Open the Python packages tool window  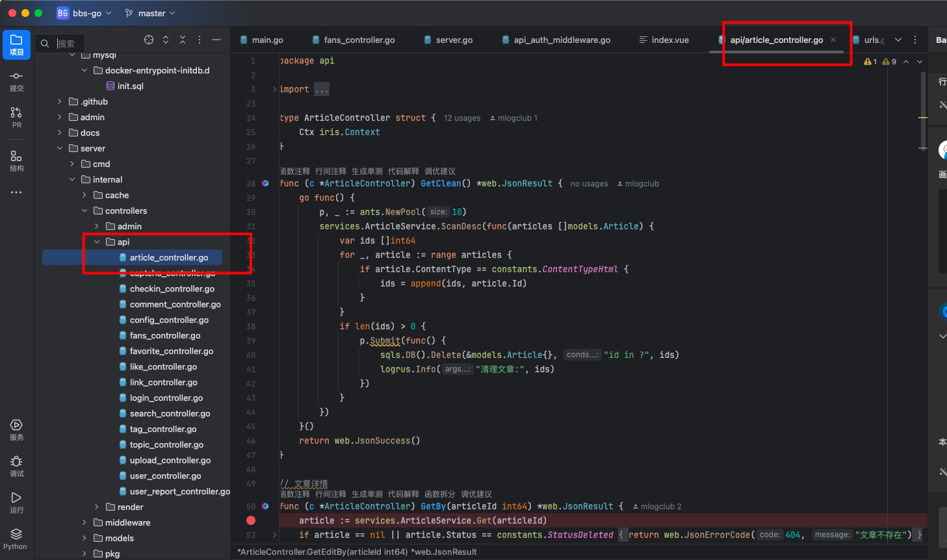[16, 539]
